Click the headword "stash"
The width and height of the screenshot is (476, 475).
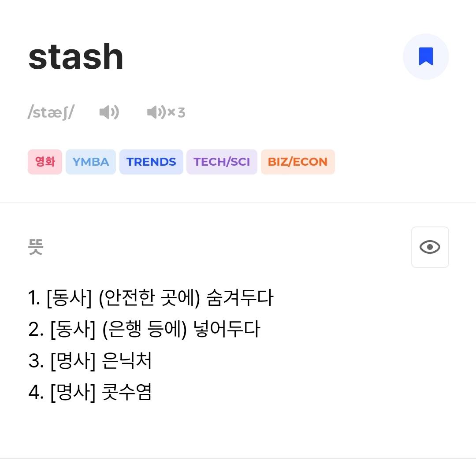(x=76, y=57)
